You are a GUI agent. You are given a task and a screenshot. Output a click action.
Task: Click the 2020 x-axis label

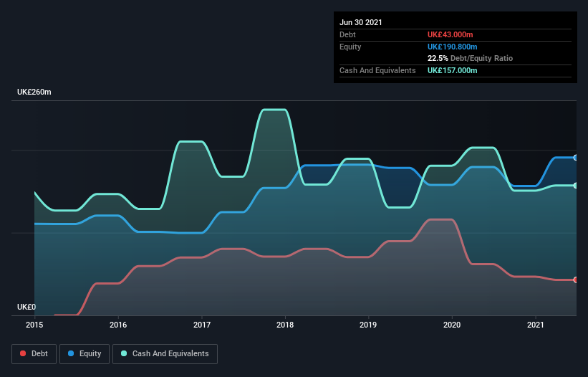pyautogui.click(x=452, y=325)
